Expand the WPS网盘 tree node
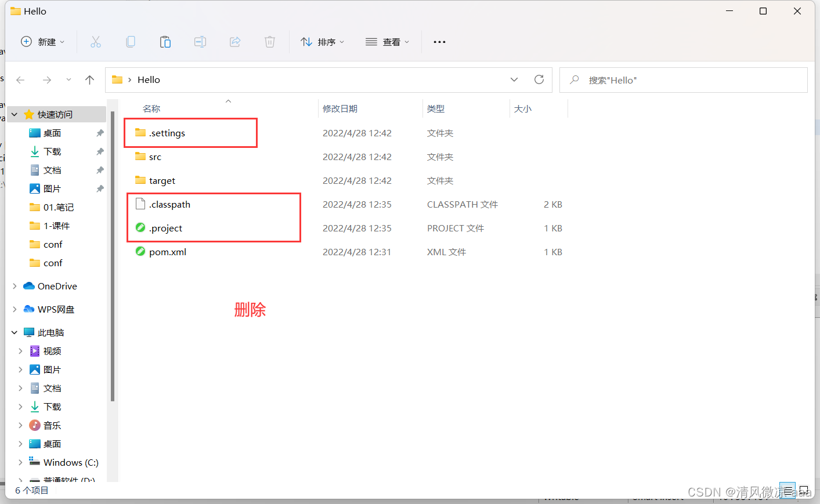This screenshot has height=504, width=820. click(15, 309)
